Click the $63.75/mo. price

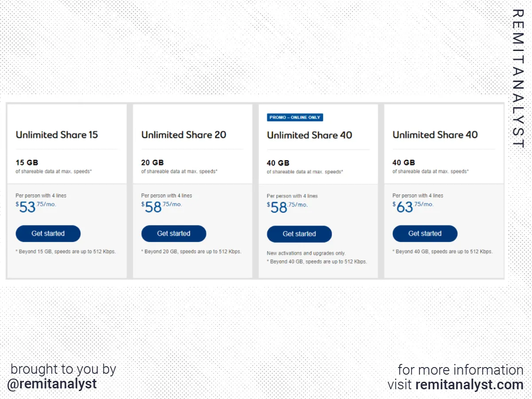pyautogui.click(x=413, y=206)
